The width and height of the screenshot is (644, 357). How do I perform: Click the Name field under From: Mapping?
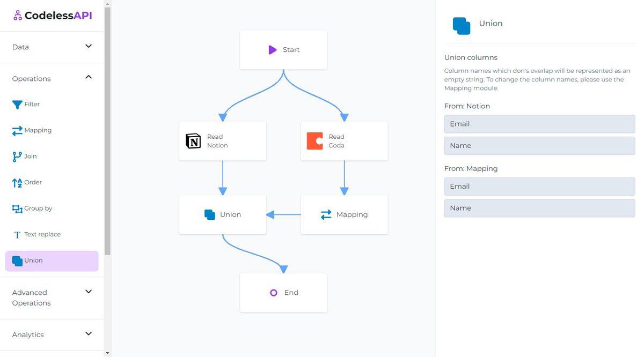pos(540,208)
